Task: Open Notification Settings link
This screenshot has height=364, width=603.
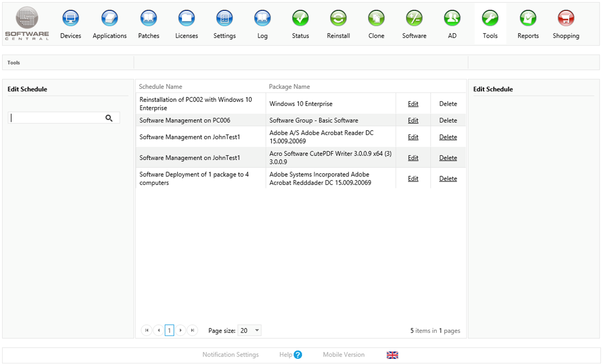Action: [231, 355]
